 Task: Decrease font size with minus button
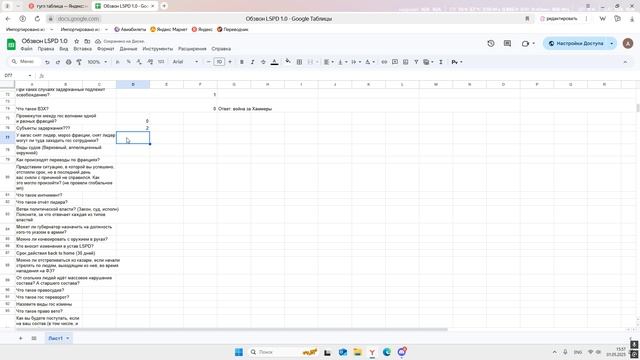(209, 62)
